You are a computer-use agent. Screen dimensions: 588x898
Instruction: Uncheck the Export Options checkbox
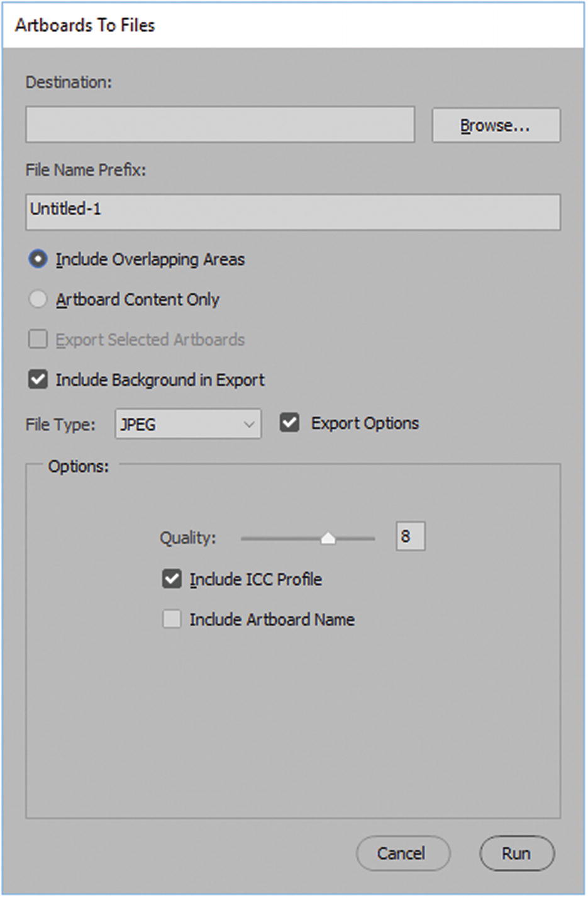click(290, 423)
